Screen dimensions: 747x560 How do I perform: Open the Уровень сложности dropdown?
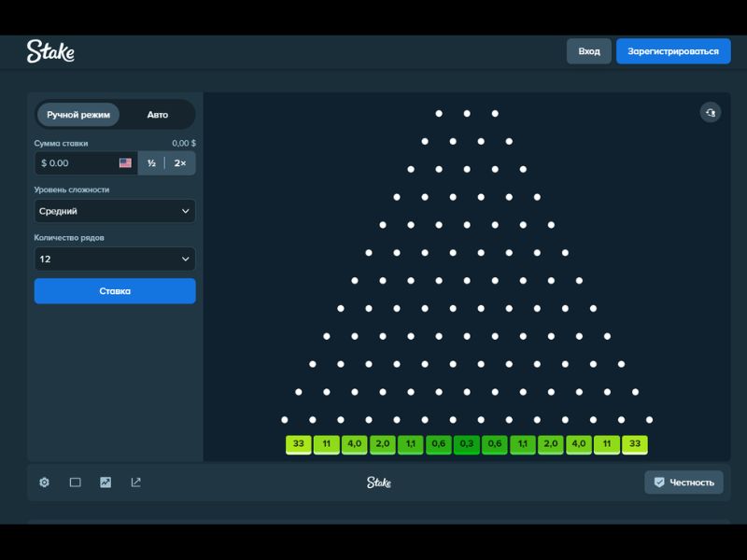[x=115, y=211]
